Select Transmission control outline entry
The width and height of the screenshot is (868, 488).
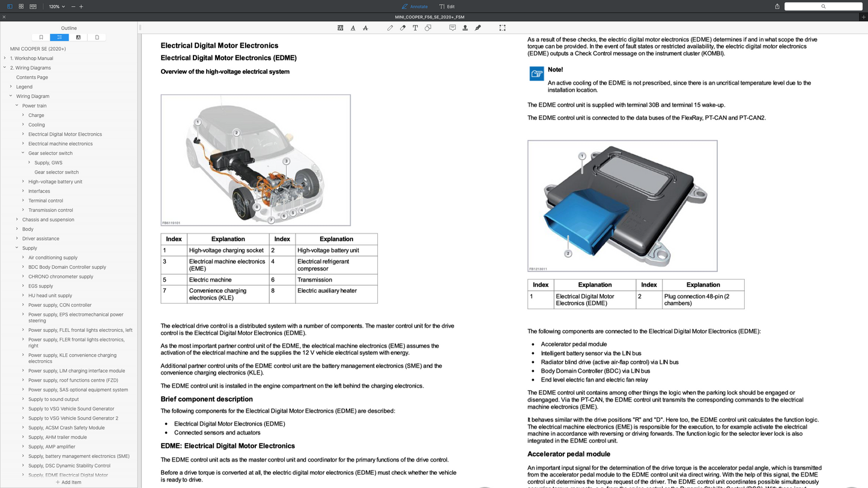(50, 210)
